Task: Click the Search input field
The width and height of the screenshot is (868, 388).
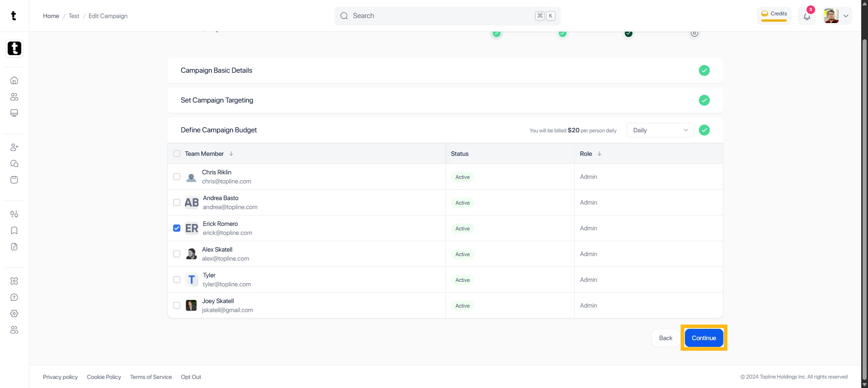Action: click(x=447, y=16)
